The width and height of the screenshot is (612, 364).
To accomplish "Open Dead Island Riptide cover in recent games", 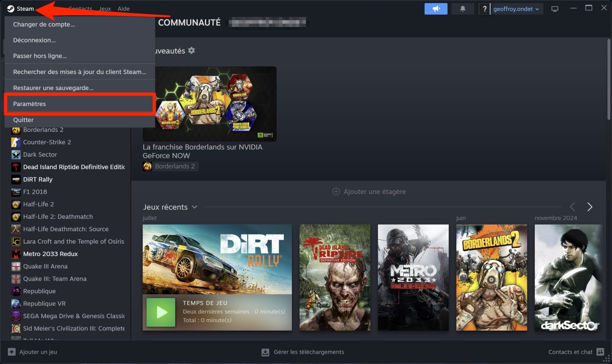I will (335, 277).
